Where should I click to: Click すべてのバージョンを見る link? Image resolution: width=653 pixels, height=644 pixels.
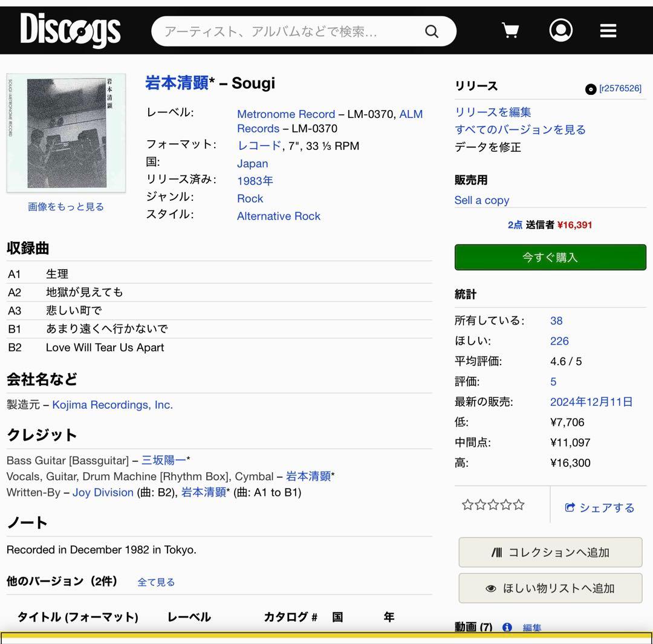point(520,129)
